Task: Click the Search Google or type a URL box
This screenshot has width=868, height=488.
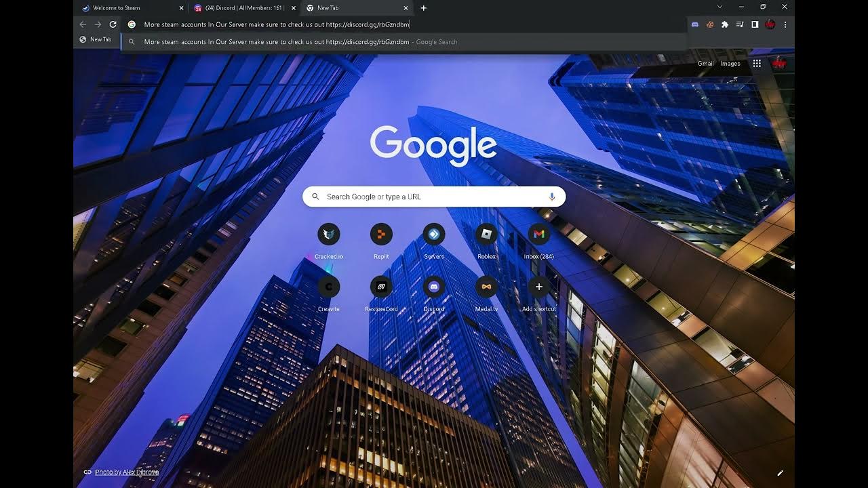Action: (434, 197)
